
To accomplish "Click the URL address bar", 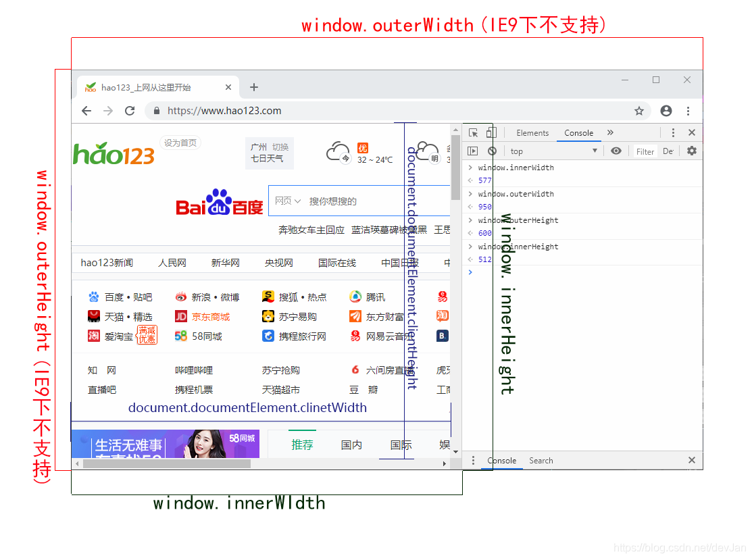I will pyautogui.click(x=398, y=111).
